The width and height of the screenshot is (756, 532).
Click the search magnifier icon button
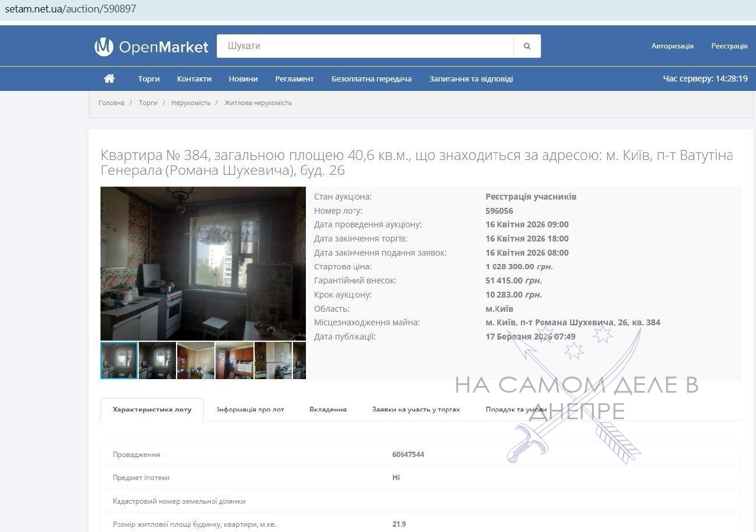527,46
